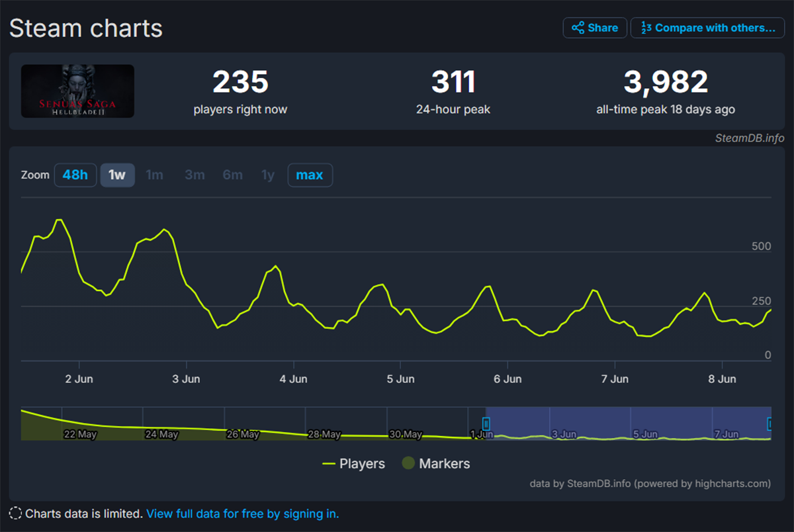This screenshot has width=794, height=532.
Task: Open Compare with others
Action: 707,28
